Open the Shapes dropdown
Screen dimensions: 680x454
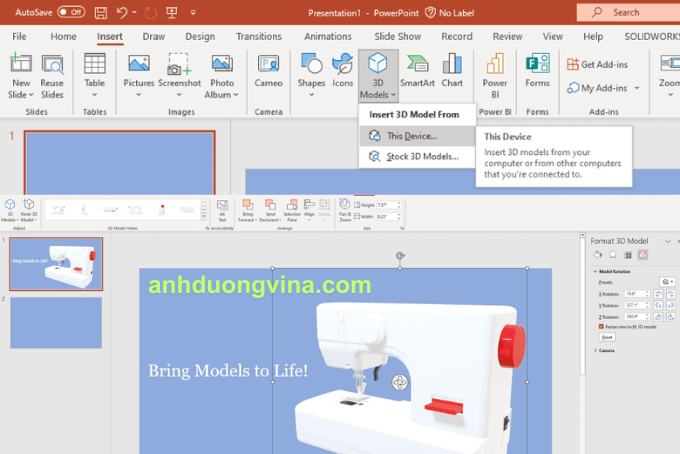tap(311, 74)
